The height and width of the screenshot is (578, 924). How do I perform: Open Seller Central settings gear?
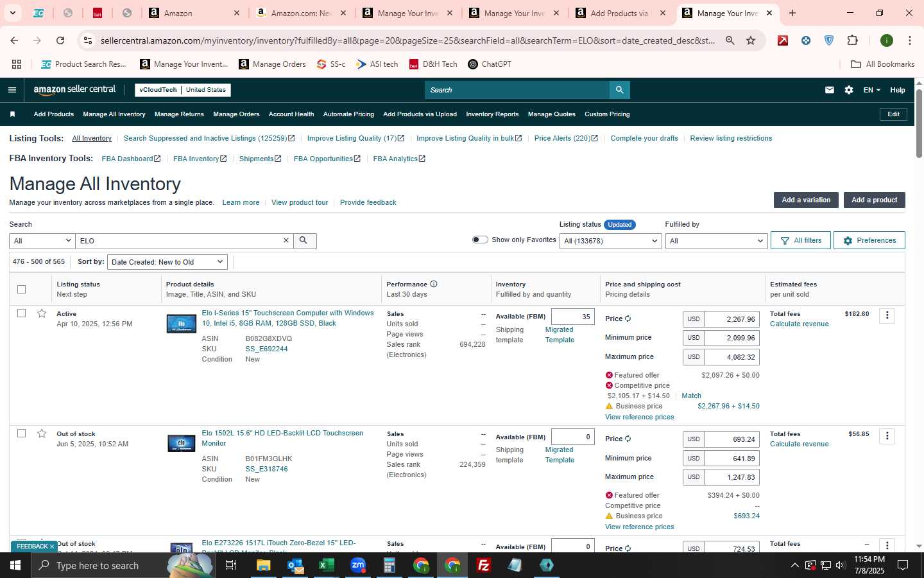[849, 90]
